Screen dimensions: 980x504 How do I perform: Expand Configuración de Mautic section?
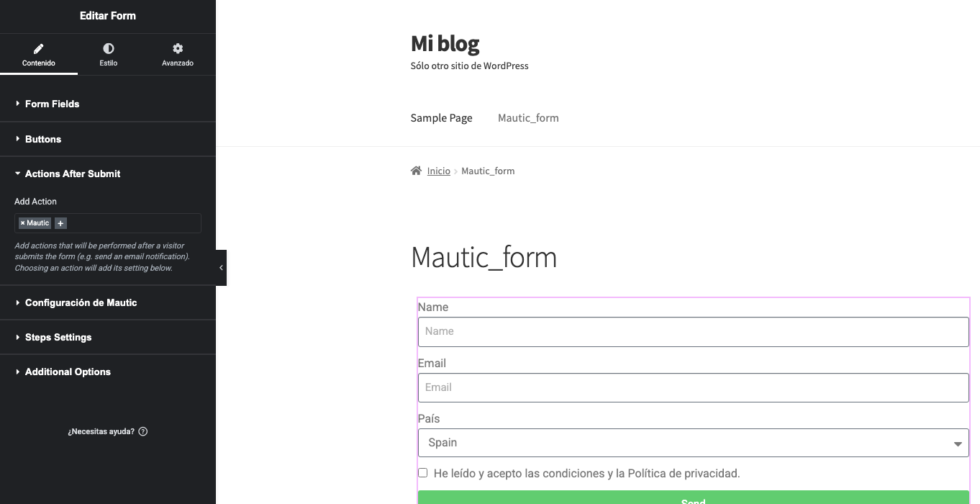(x=108, y=302)
